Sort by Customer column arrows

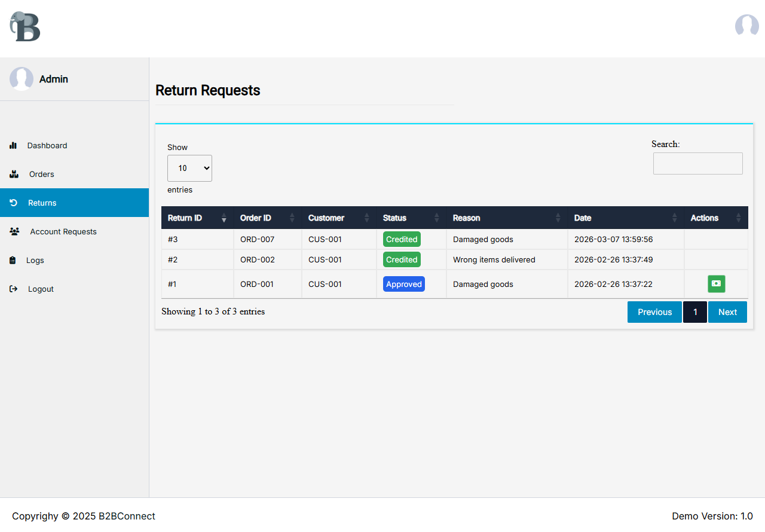point(367,218)
